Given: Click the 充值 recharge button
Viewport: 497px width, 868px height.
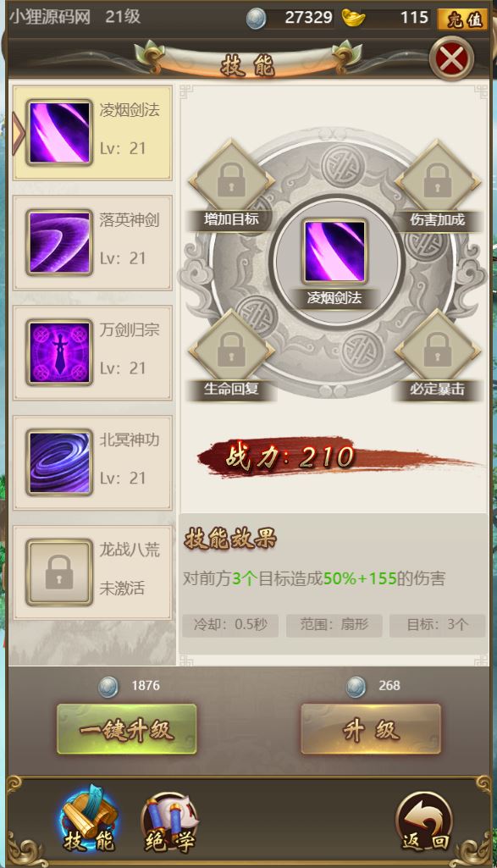Looking at the screenshot, I should [462, 19].
